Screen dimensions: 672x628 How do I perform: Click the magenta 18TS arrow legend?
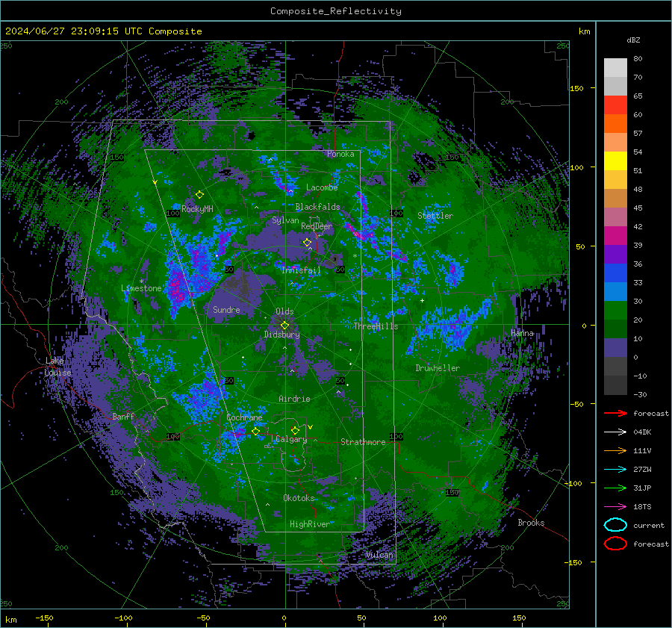point(615,507)
